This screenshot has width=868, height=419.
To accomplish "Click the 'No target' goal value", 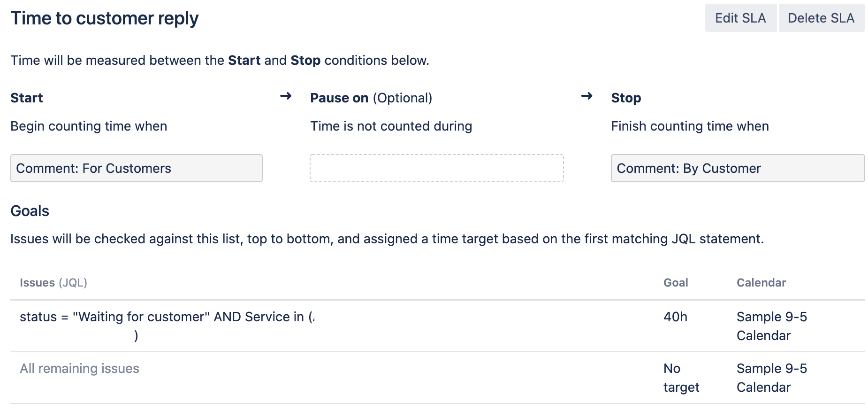I will click(x=681, y=378).
